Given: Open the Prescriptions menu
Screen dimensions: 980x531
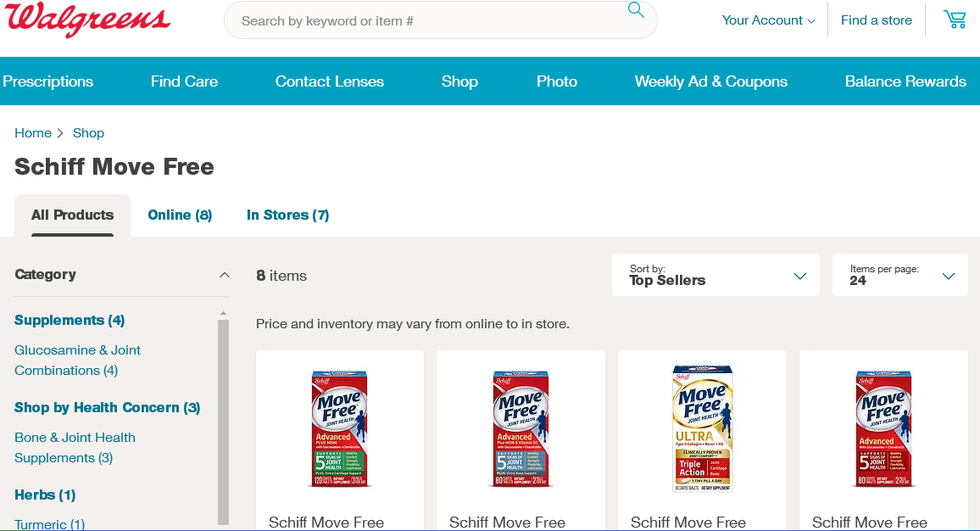Looking at the screenshot, I should pos(48,81).
